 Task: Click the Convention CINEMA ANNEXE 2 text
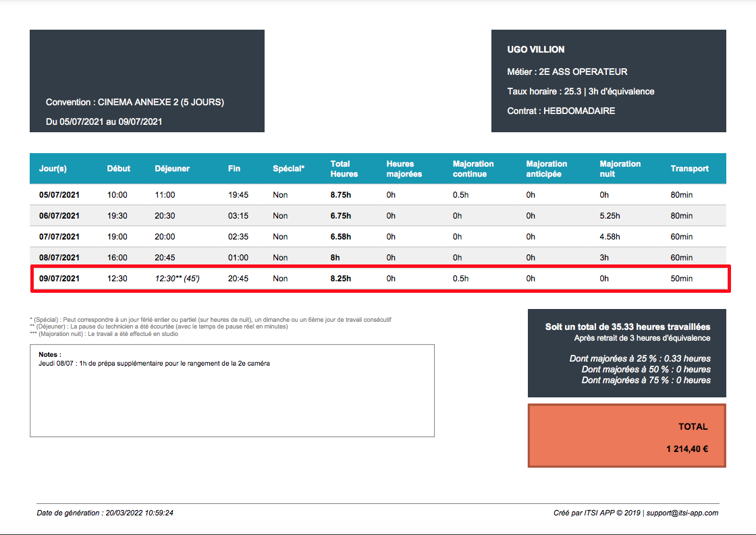click(x=135, y=102)
